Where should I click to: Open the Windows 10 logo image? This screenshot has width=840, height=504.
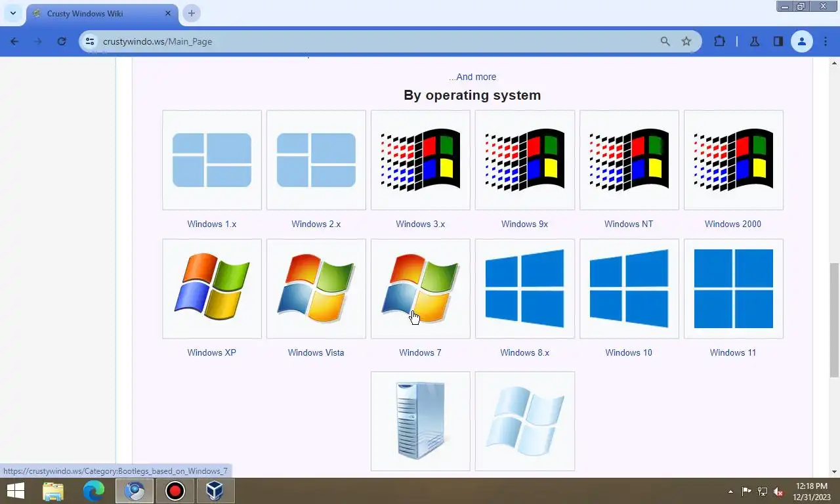[629, 289]
